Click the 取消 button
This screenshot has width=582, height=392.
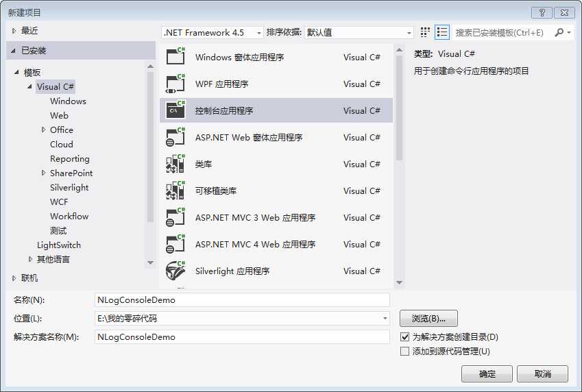543,373
